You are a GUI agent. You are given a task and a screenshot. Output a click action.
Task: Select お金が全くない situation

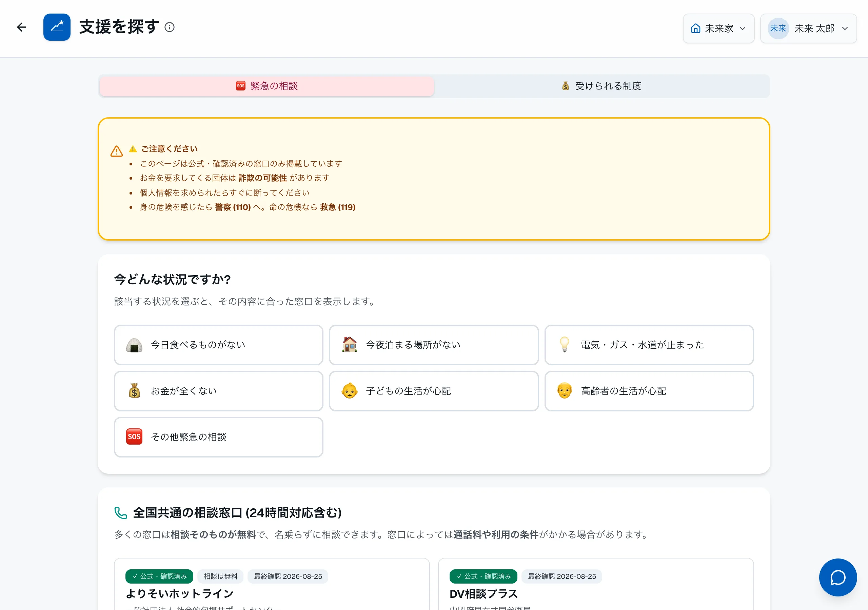tap(218, 391)
